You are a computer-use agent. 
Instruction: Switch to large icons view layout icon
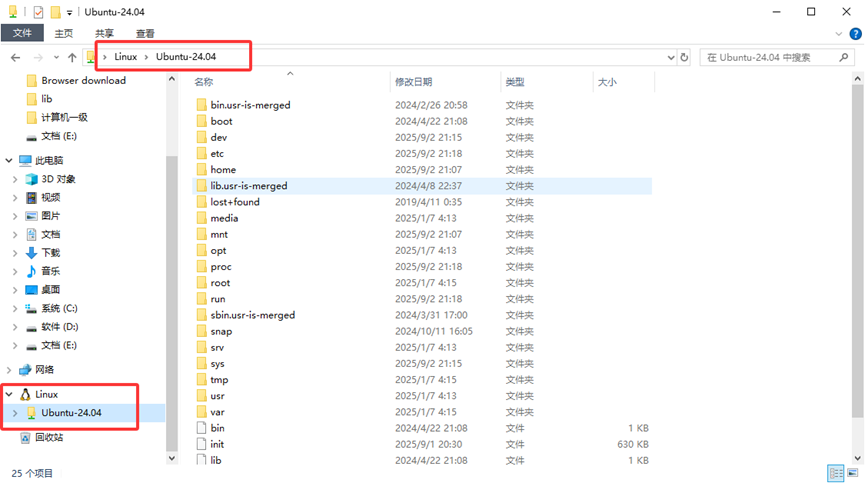853,473
